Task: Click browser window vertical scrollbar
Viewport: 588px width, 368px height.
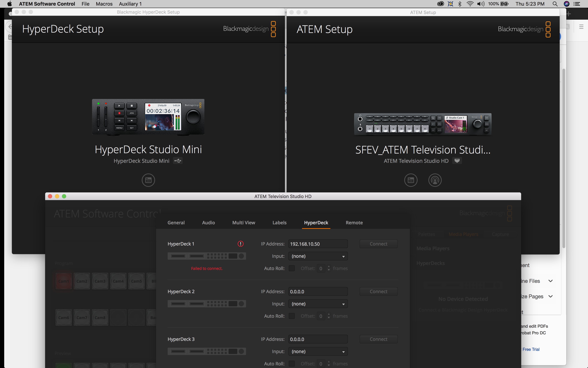Action: pyautogui.click(x=564, y=158)
